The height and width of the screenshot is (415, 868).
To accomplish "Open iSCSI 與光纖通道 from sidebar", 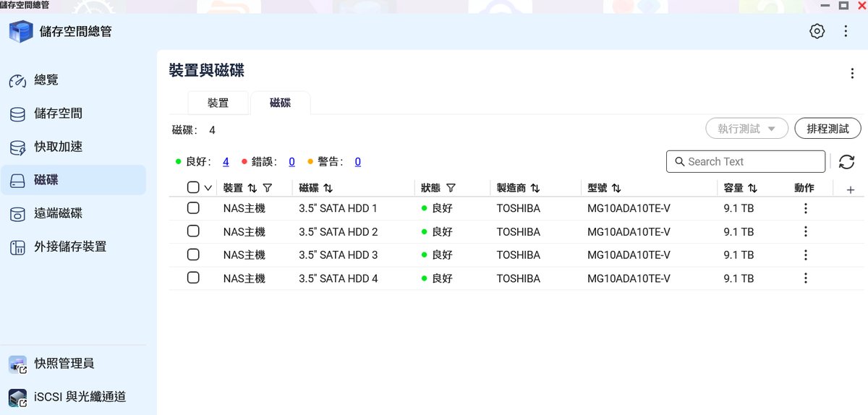I will [80, 396].
